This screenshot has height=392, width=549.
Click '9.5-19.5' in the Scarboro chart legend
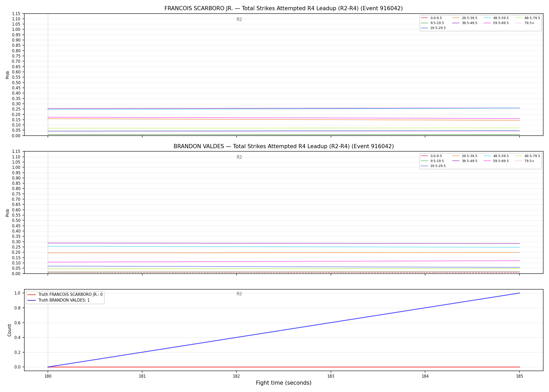437,23
